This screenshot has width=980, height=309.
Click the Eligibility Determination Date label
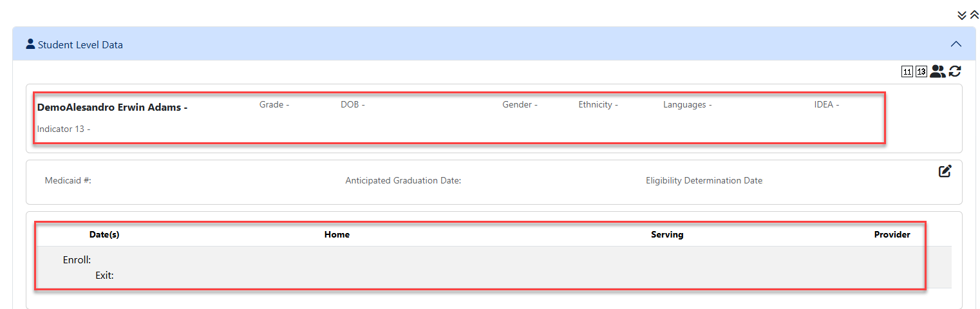click(x=704, y=181)
